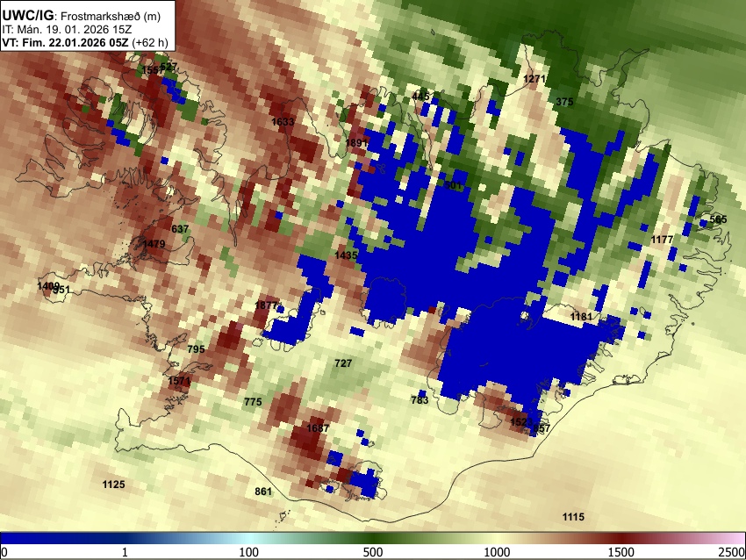Click the 2500 tick on the colour scale

tap(732, 552)
